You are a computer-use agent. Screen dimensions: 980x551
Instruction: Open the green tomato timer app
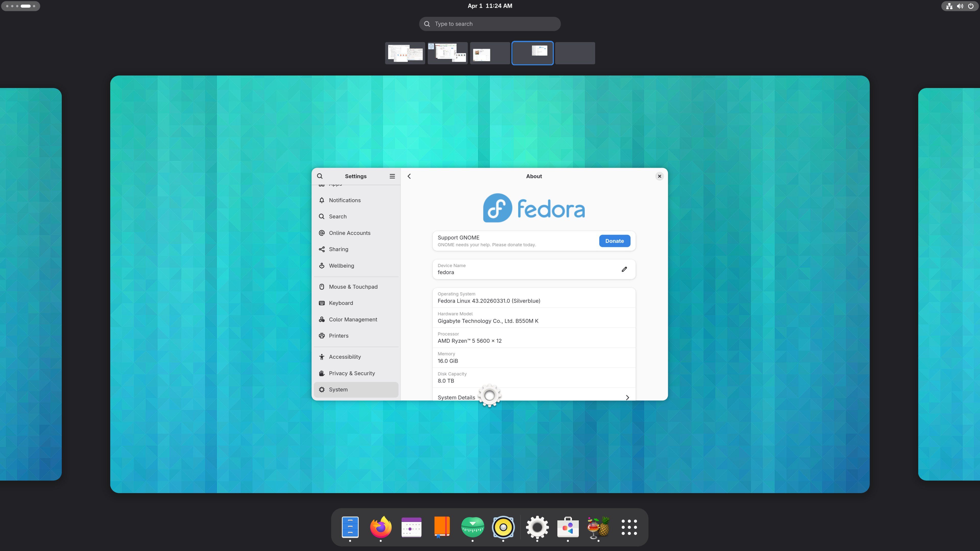point(472,527)
